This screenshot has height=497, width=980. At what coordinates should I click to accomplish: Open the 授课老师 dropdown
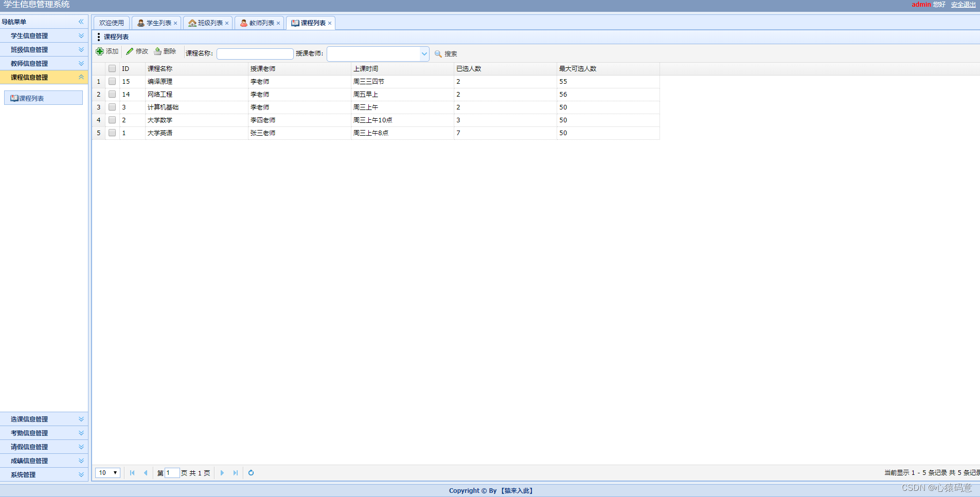[423, 53]
